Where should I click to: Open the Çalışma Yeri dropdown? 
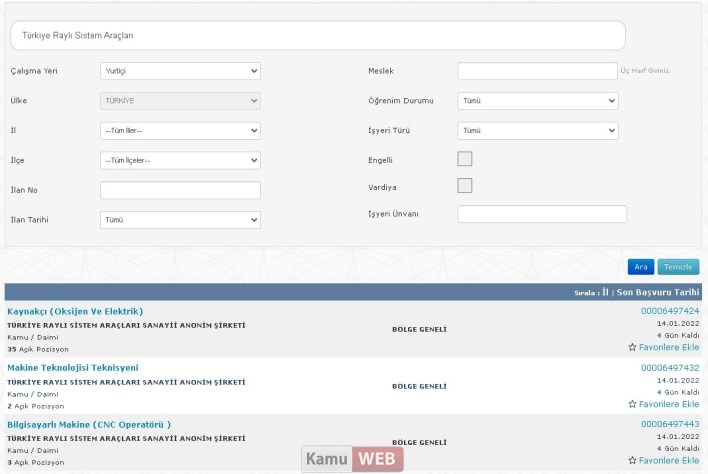(180, 71)
